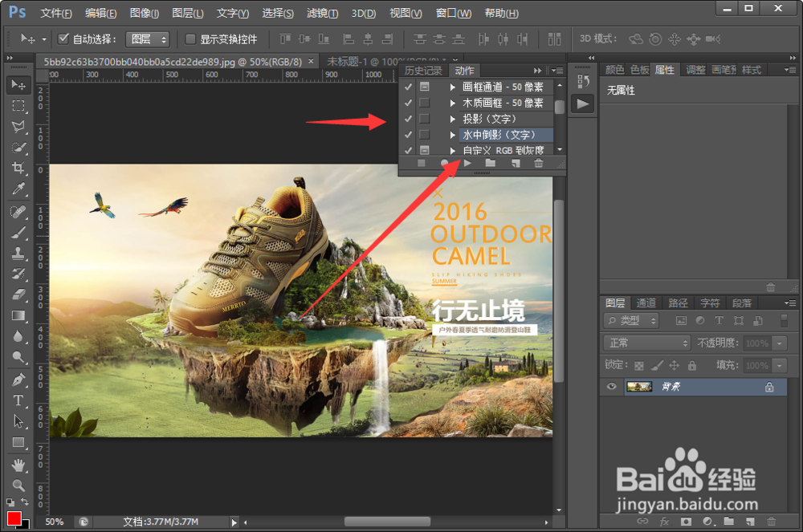Hide the 背景 layer with eye icon

611,386
